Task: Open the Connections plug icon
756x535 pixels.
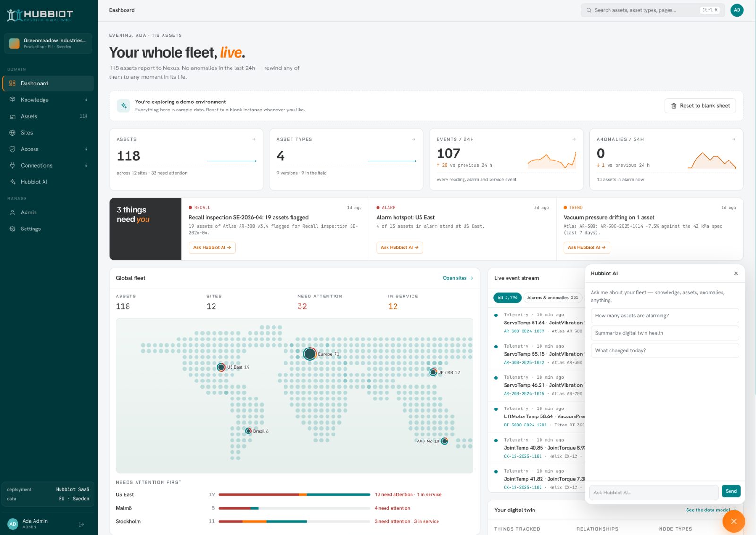Action: (12, 166)
